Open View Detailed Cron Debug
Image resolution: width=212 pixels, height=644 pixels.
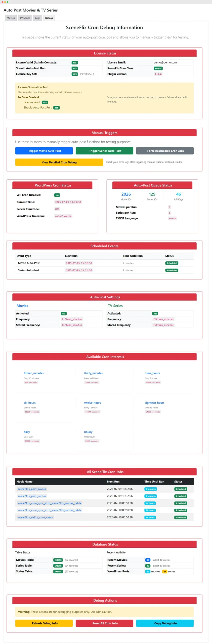(x=59, y=162)
